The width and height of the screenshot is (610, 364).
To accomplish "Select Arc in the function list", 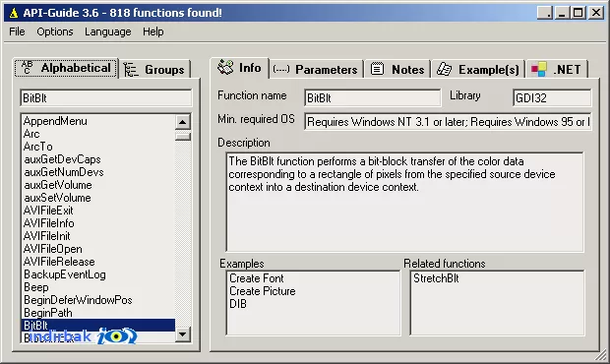I will pyautogui.click(x=98, y=134).
